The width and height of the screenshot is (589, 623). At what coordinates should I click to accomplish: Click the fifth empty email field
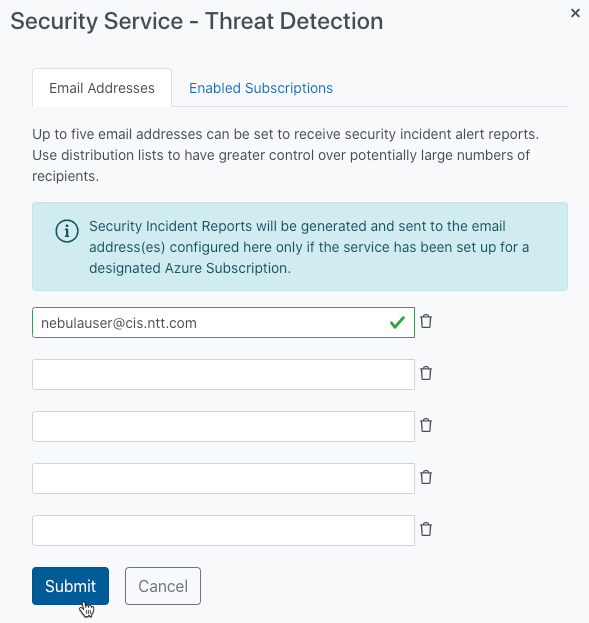pyautogui.click(x=223, y=530)
